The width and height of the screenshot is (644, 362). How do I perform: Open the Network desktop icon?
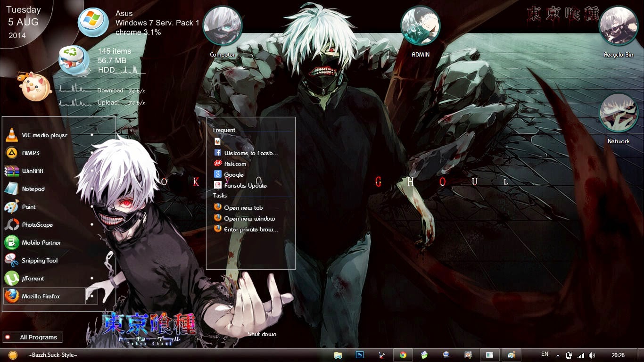coord(619,118)
